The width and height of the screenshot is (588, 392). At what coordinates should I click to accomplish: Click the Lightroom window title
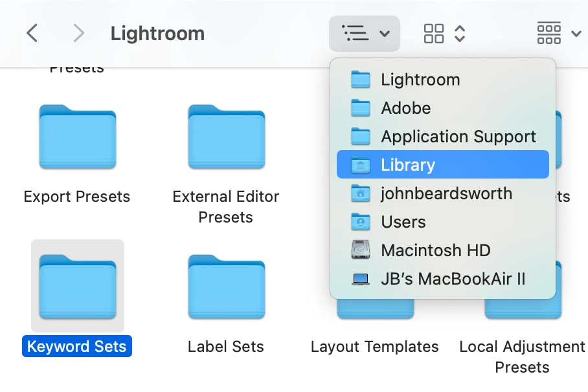point(157,34)
